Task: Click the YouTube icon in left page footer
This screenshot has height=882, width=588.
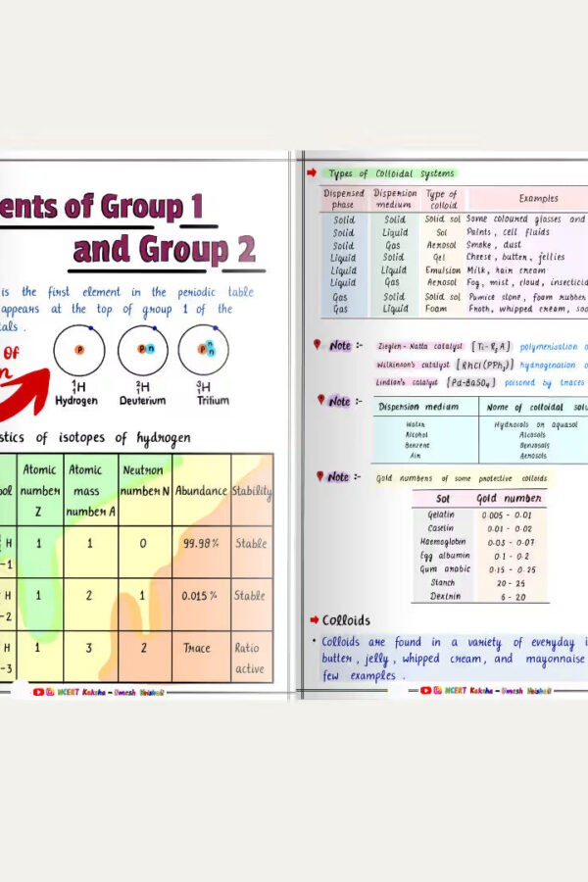Action: tap(38, 692)
